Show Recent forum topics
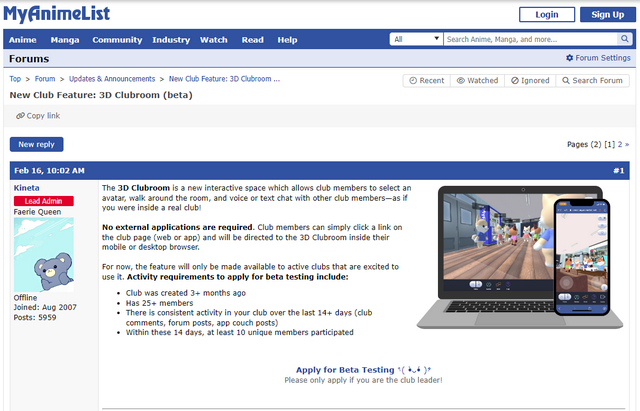 [x=427, y=80]
